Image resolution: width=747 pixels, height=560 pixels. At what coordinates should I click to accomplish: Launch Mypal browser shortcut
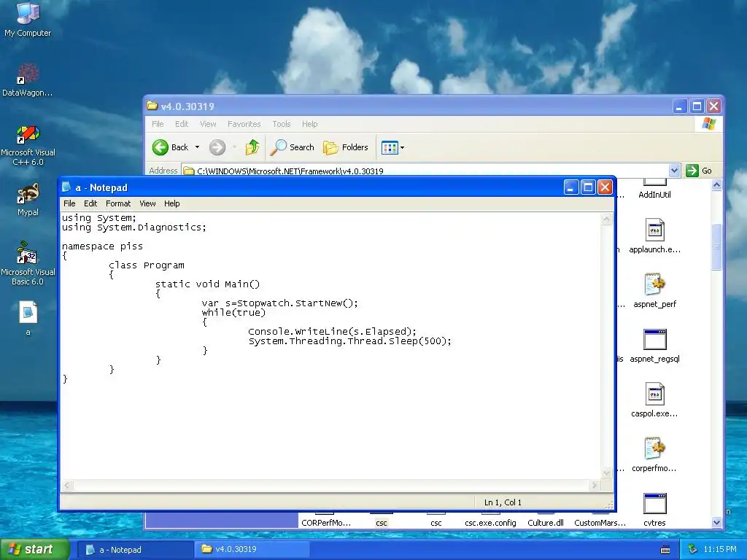point(28,200)
